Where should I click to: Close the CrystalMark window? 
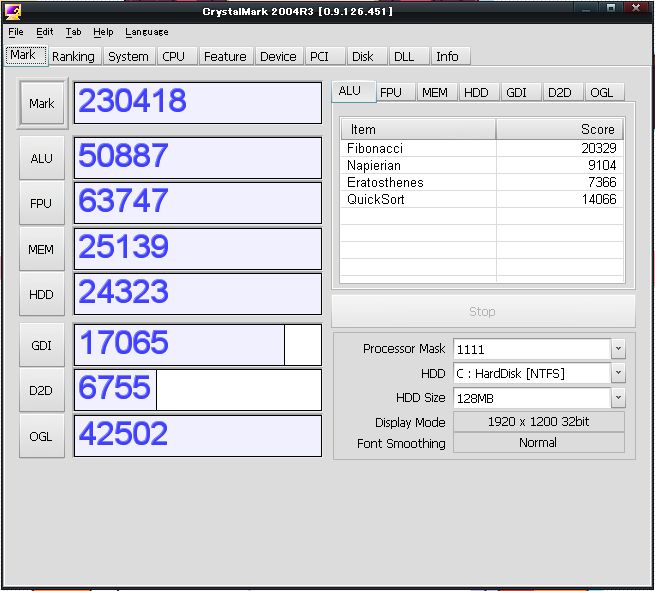click(636, 9)
